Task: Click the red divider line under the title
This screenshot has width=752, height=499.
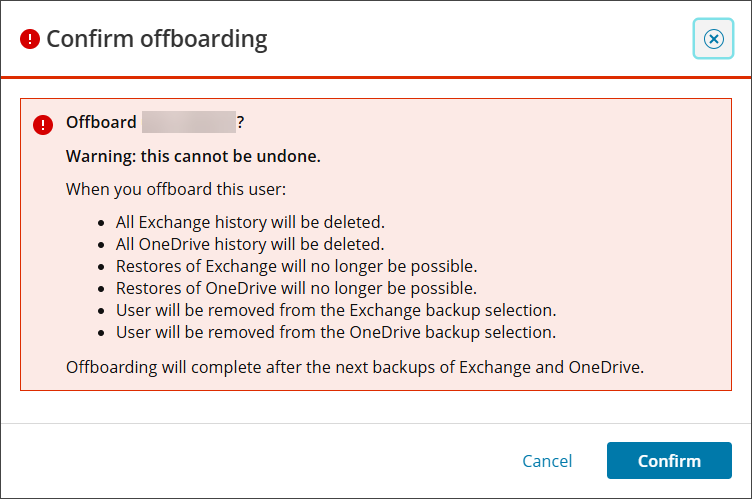Action: click(x=376, y=77)
